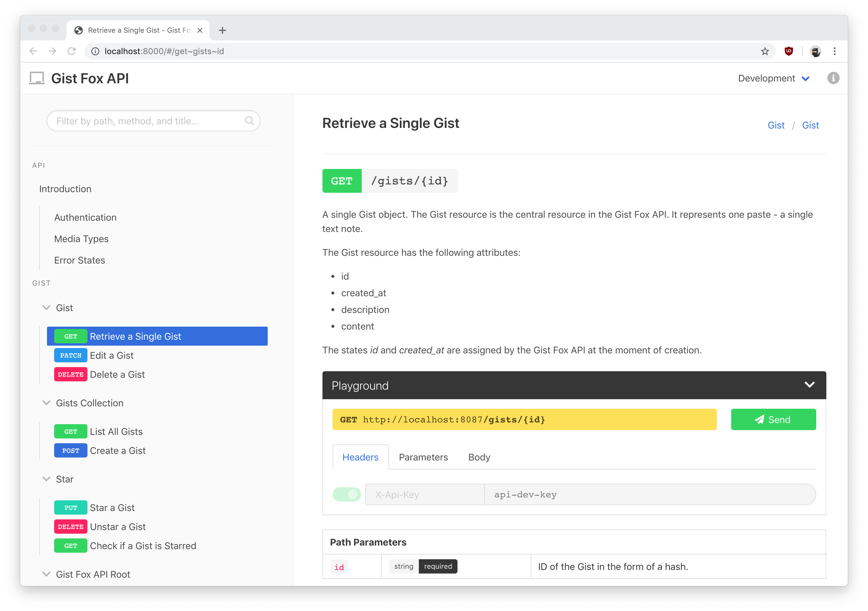Click the PATCH method badge for Edit a Gist
868x611 pixels.
(70, 355)
